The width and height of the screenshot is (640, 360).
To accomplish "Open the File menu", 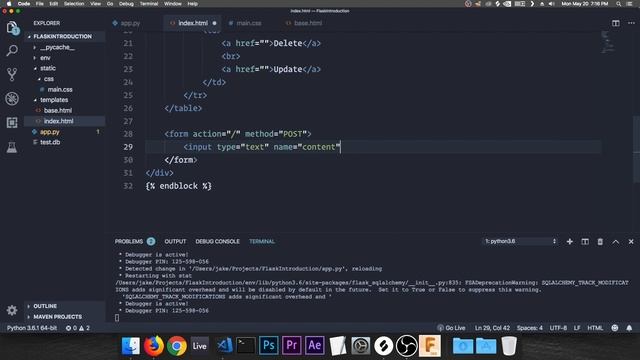I will pos(40,4).
